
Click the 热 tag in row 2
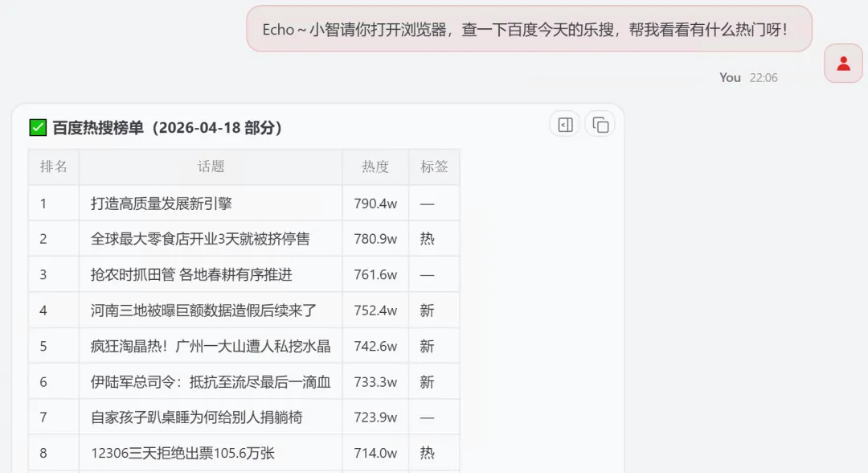(427, 239)
